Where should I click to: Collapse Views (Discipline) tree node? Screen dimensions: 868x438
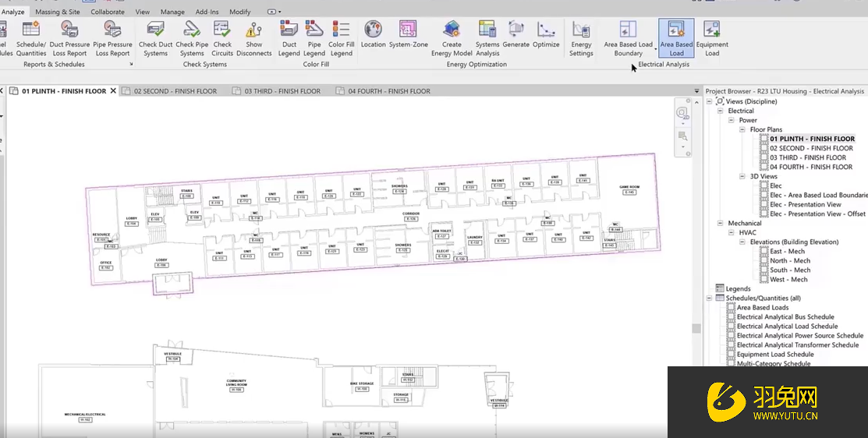coord(709,101)
